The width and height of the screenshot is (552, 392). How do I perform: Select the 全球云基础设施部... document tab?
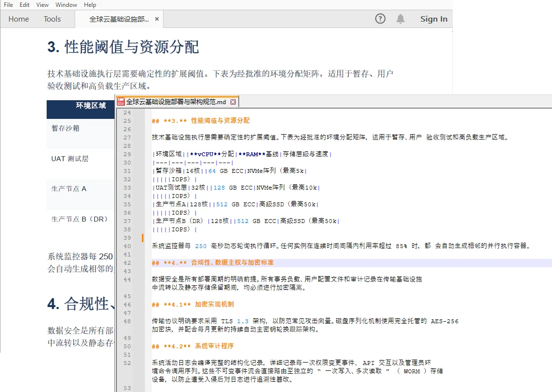pyautogui.click(x=119, y=19)
